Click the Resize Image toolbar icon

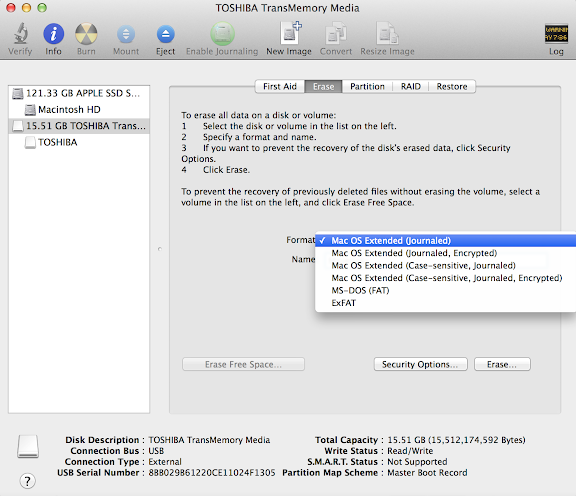(x=388, y=34)
